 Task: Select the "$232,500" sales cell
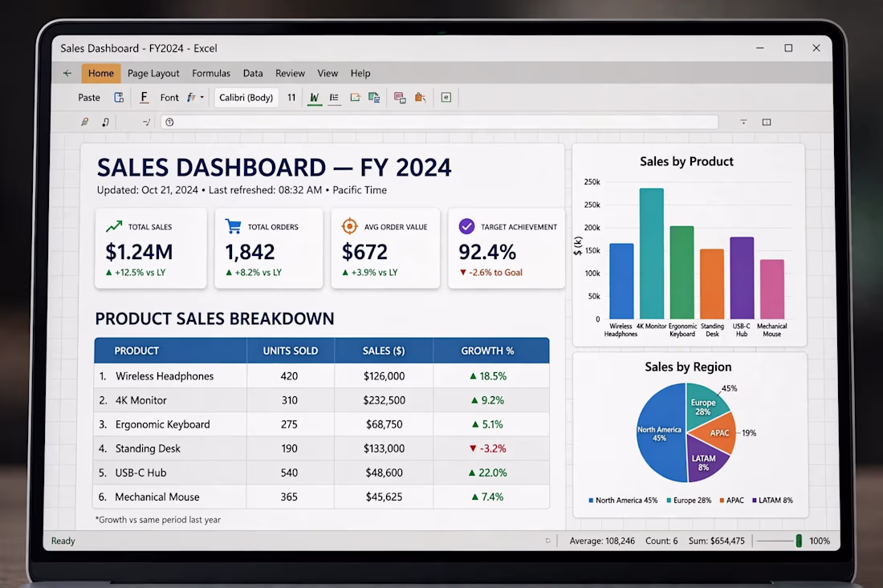coord(384,400)
